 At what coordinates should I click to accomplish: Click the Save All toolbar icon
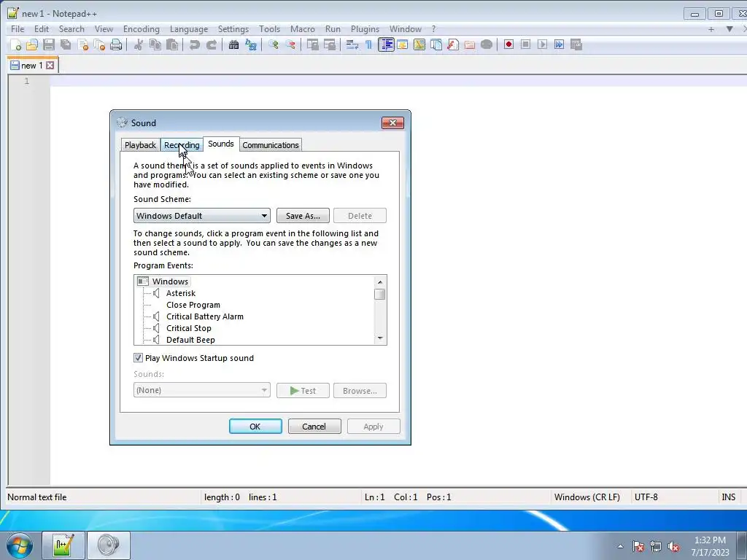tap(66, 44)
